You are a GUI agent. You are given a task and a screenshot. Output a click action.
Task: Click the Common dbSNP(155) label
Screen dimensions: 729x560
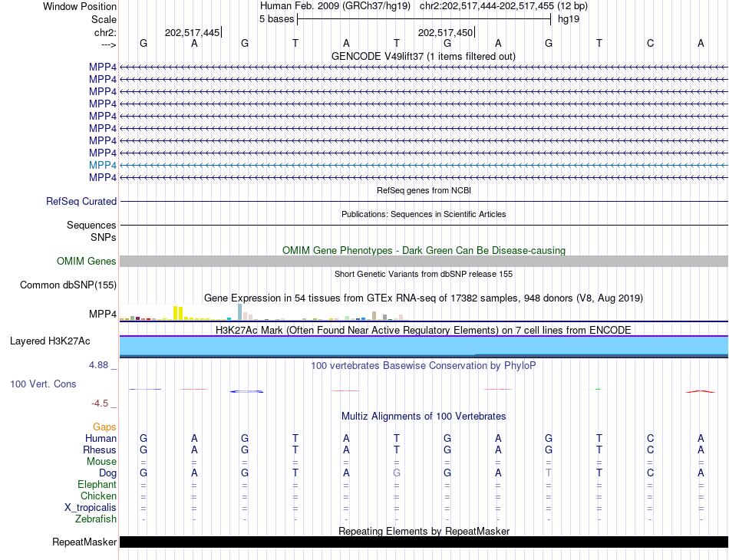[x=68, y=285]
